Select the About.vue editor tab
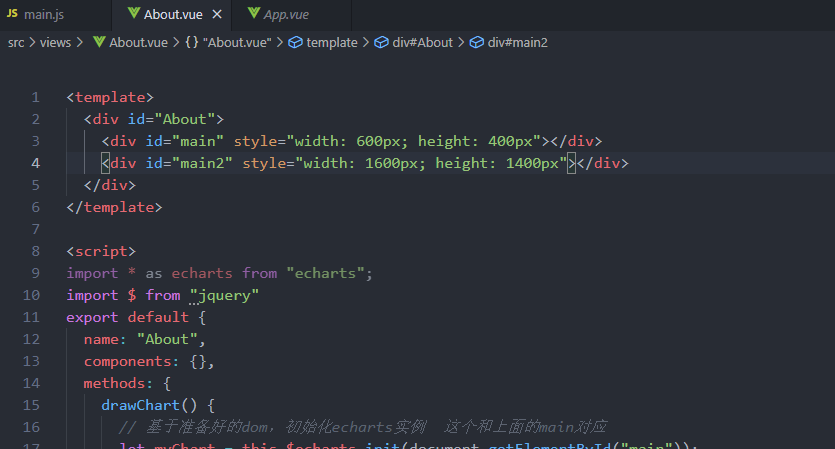The width and height of the screenshot is (835, 449). (x=171, y=15)
